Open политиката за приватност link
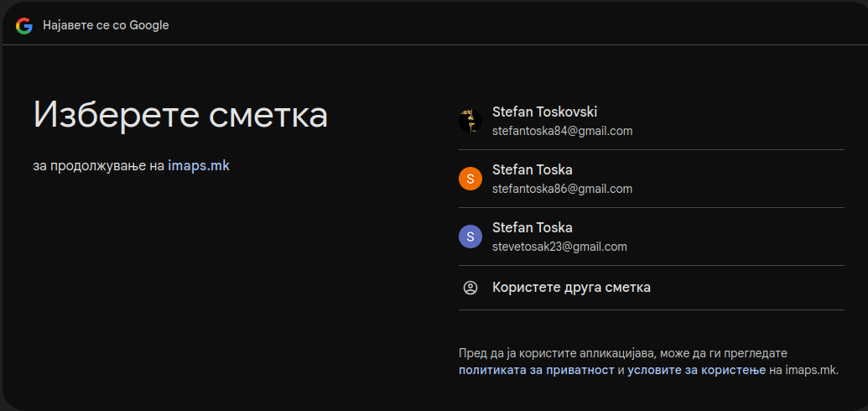 (536, 370)
